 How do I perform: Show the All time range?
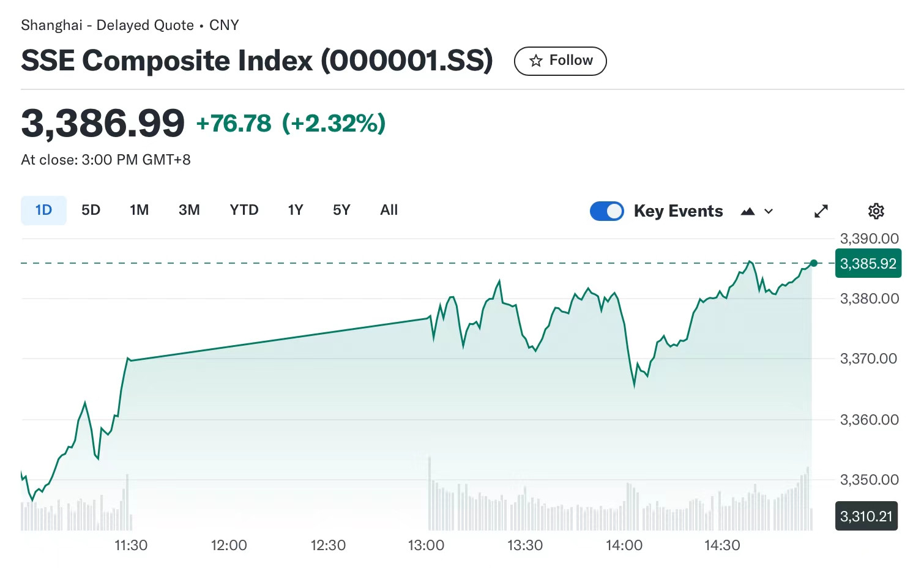[389, 210]
